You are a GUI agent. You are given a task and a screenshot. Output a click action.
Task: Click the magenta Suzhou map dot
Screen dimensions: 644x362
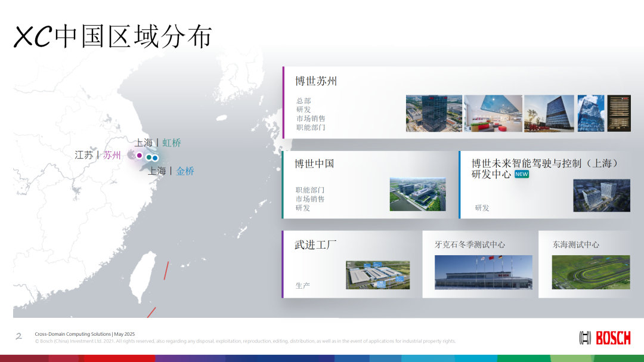click(140, 155)
